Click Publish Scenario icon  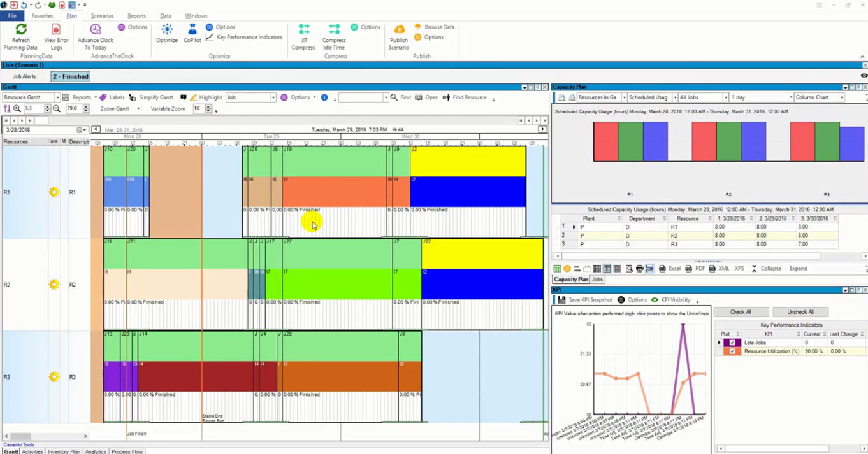(399, 30)
